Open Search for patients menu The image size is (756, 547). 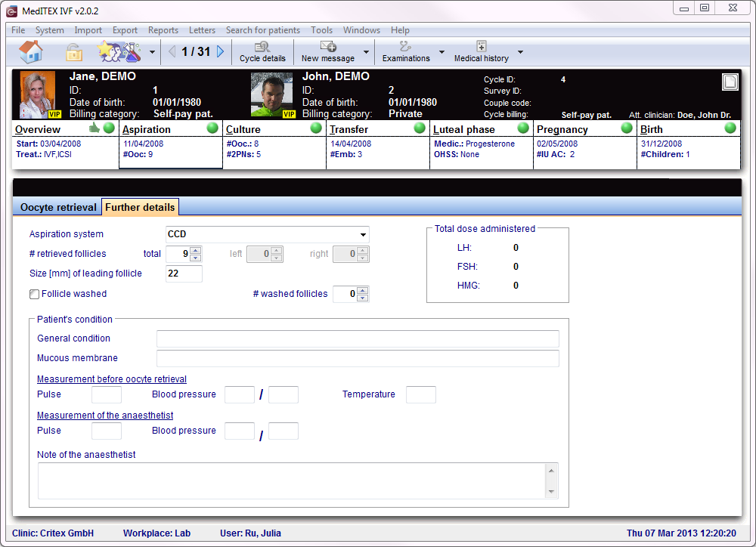coord(263,30)
